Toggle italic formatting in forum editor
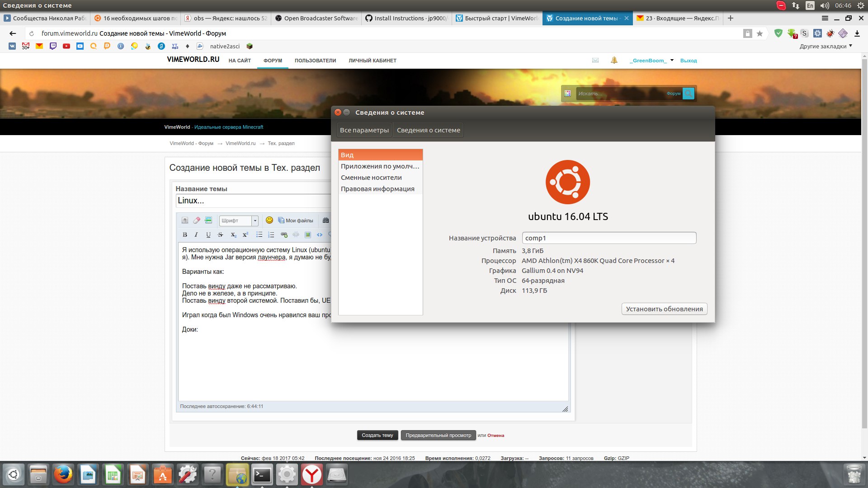The height and width of the screenshot is (488, 868). click(x=196, y=235)
